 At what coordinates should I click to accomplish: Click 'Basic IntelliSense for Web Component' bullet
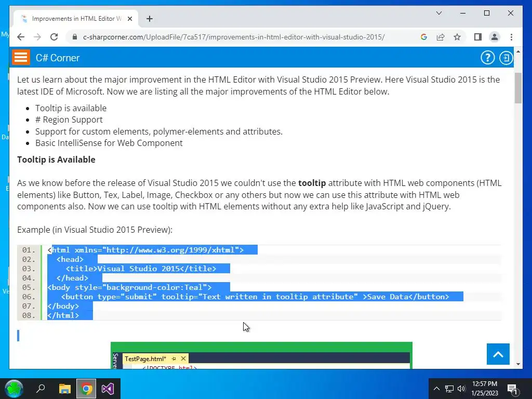[x=109, y=143]
